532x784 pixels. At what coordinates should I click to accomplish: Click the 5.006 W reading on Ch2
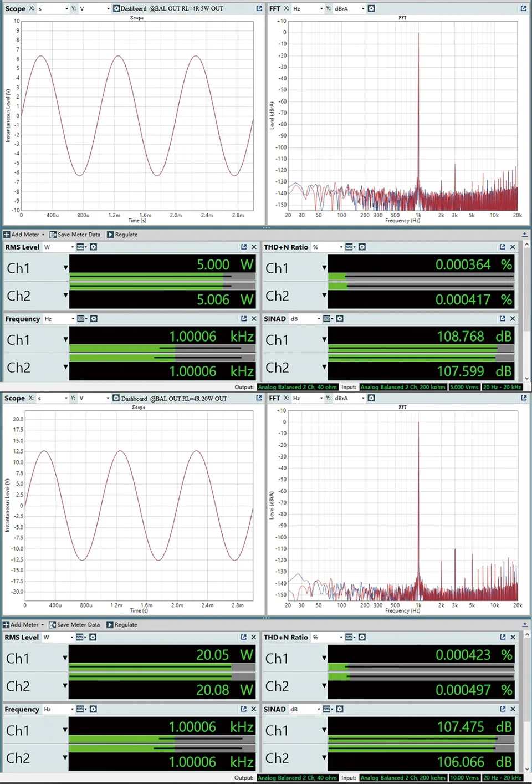[225, 299]
